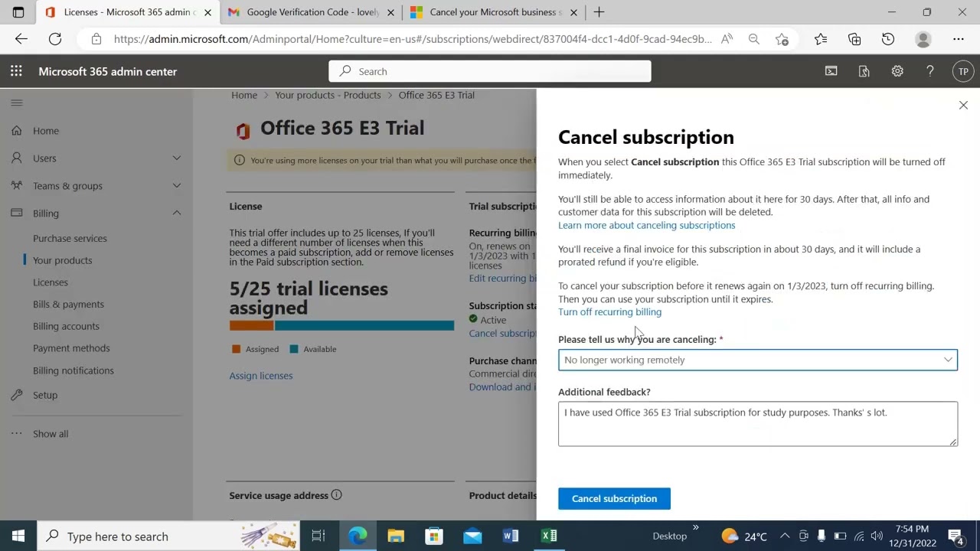Open Billing accounts page
980x551 pixels.
point(66,326)
